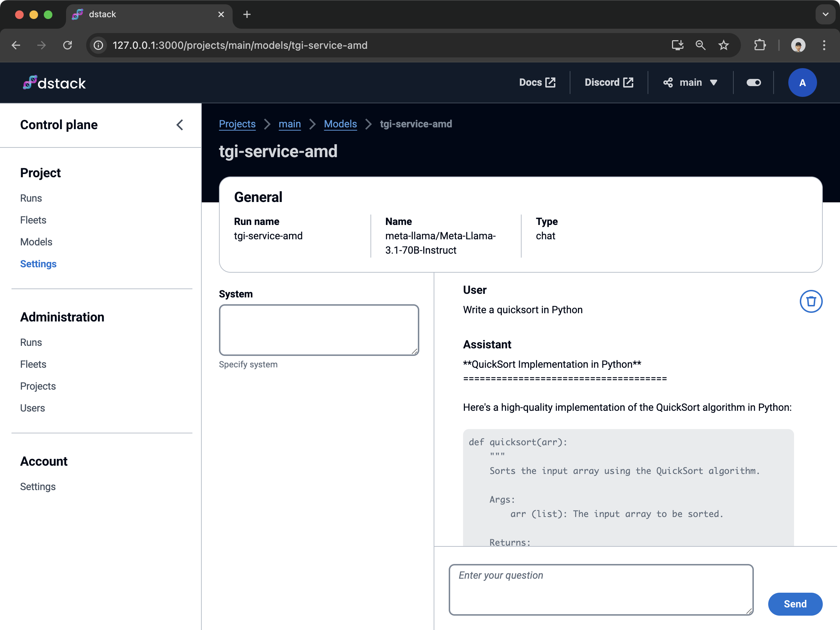Open the main project dropdown

coord(690,83)
